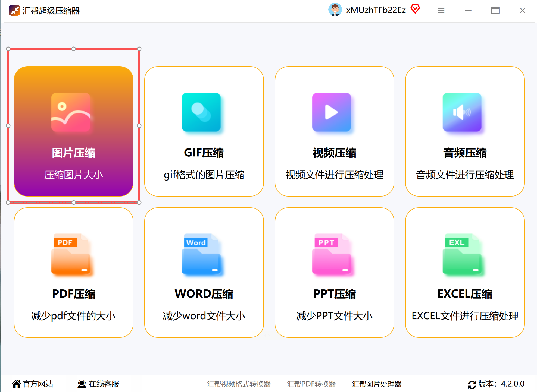The image size is (537, 392).
Task: Select the Word folder icon
Action: click(201, 254)
